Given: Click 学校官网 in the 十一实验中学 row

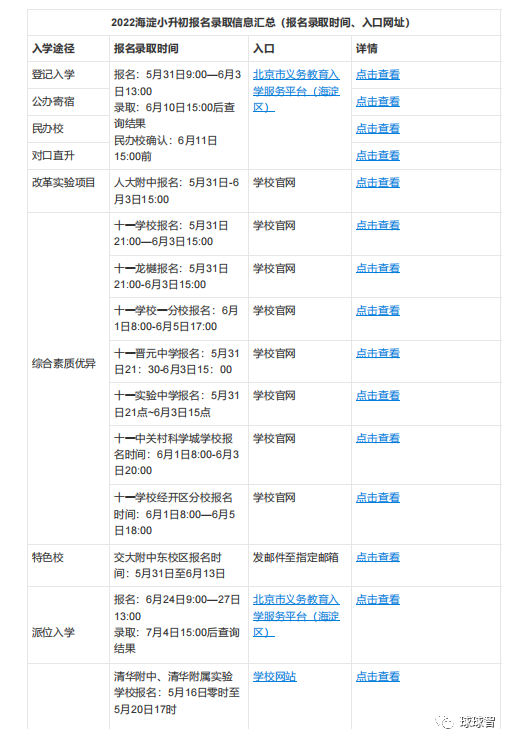Looking at the screenshot, I should pos(274,395).
